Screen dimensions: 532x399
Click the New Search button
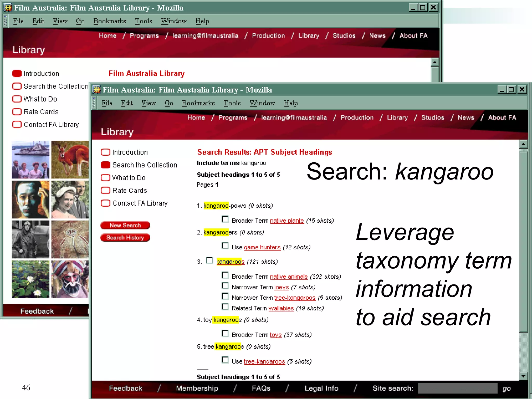click(125, 225)
